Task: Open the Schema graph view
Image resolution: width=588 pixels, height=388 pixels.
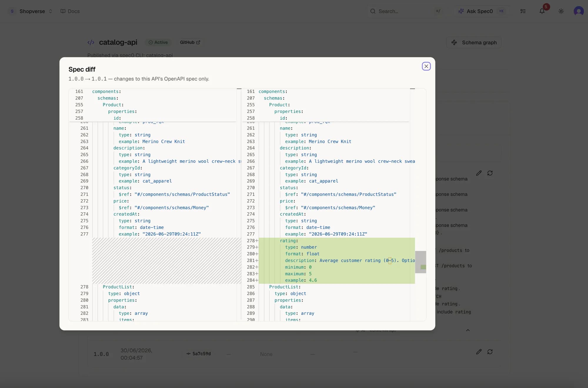Action: point(474,42)
